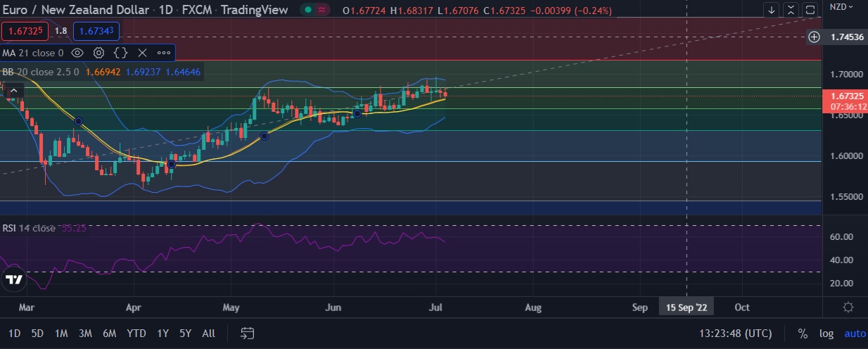
Task: Click the plus icon at 1.74536
Action: coord(814,37)
